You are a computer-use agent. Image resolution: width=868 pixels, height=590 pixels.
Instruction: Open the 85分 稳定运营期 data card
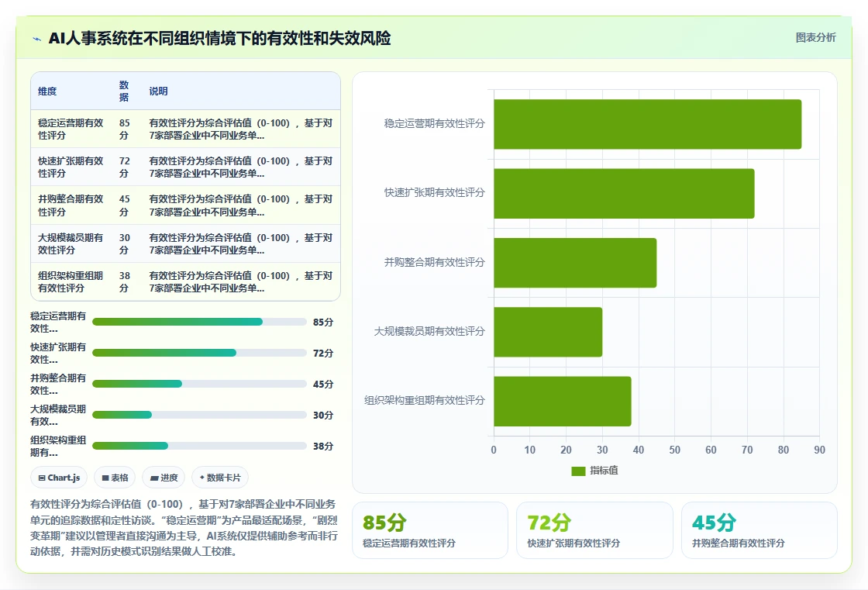(430, 530)
